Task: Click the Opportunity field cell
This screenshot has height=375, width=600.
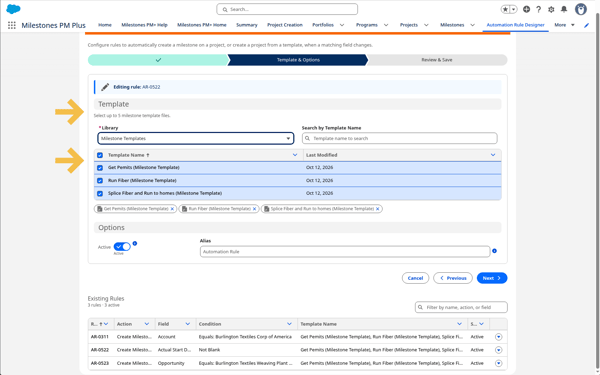Action: tap(171, 363)
